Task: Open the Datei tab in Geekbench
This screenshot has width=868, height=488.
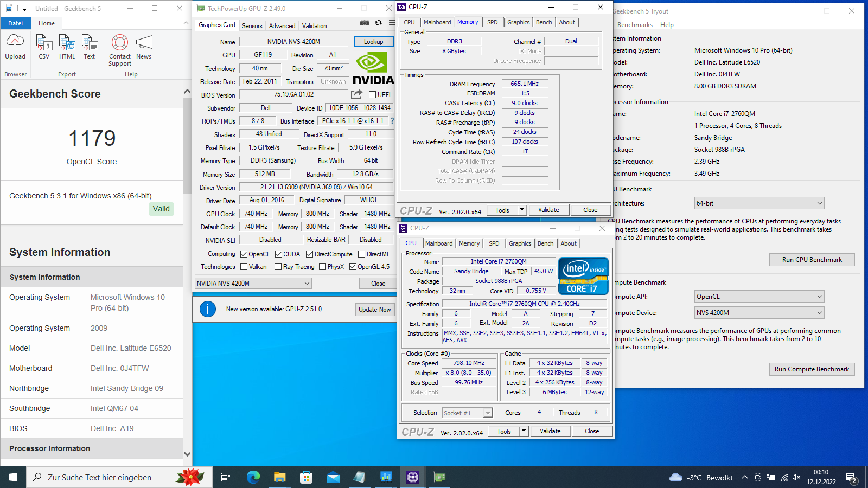Action: (16, 23)
